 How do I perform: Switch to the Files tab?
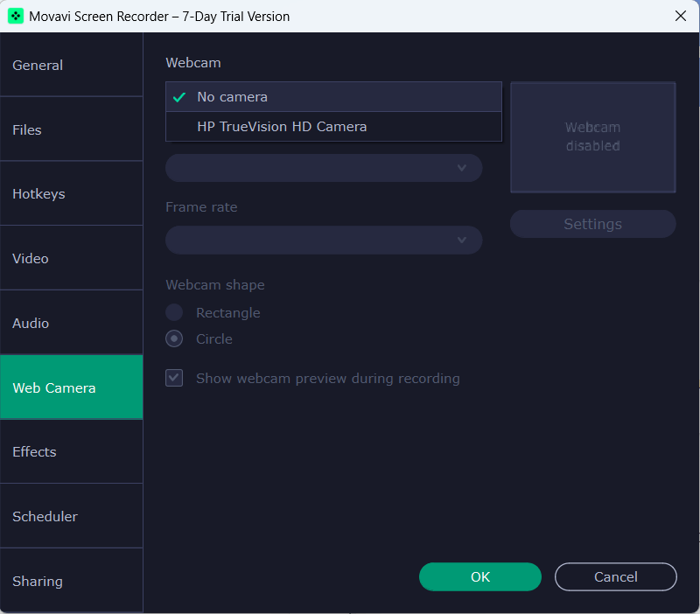point(72,129)
